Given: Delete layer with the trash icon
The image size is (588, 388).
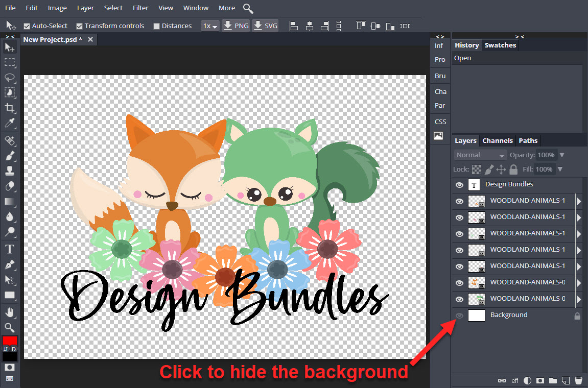Looking at the screenshot, I should (579, 380).
